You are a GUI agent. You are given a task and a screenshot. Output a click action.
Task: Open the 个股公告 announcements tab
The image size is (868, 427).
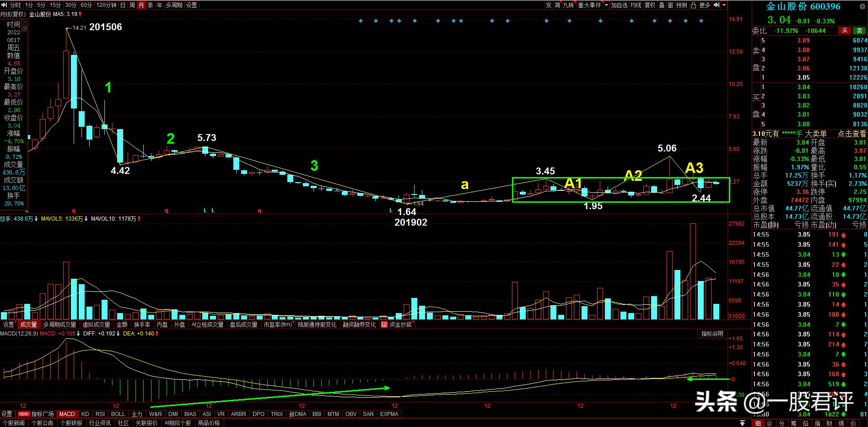(x=42, y=423)
